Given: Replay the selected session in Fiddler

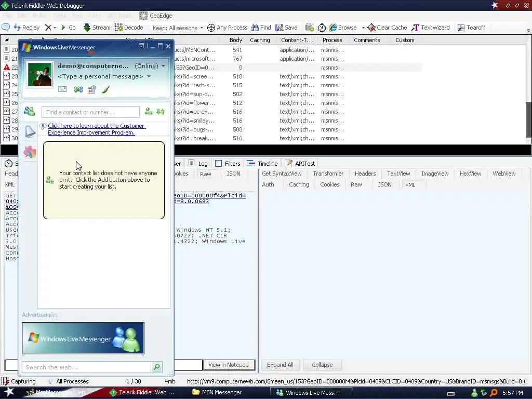Looking at the screenshot, I should (27, 28).
